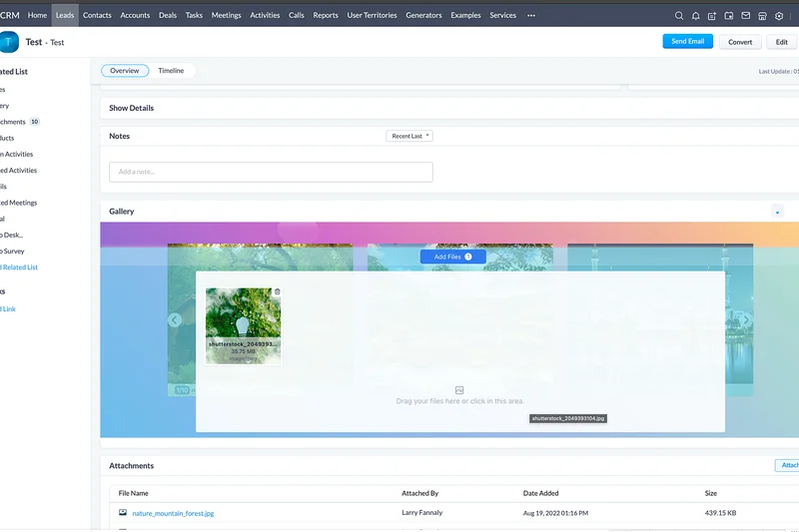Open the User Territories module
The height and width of the screenshot is (532, 799).
click(x=372, y=15)
